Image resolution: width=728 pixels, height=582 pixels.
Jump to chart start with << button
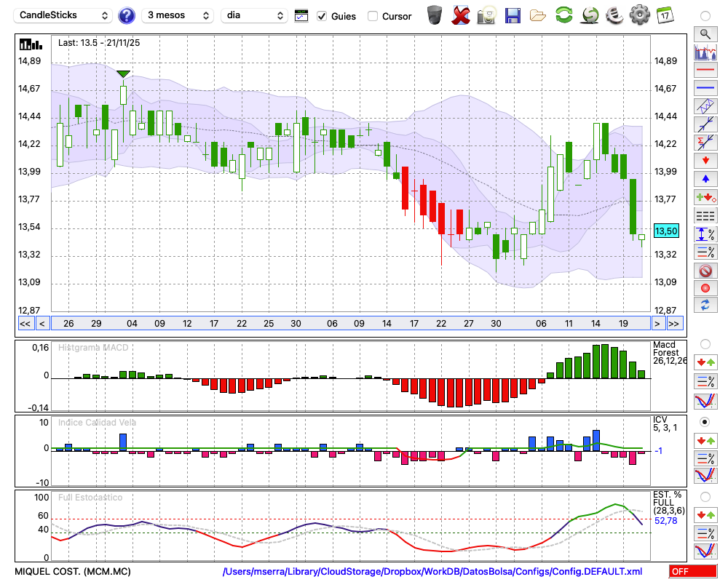pos(25,324)
